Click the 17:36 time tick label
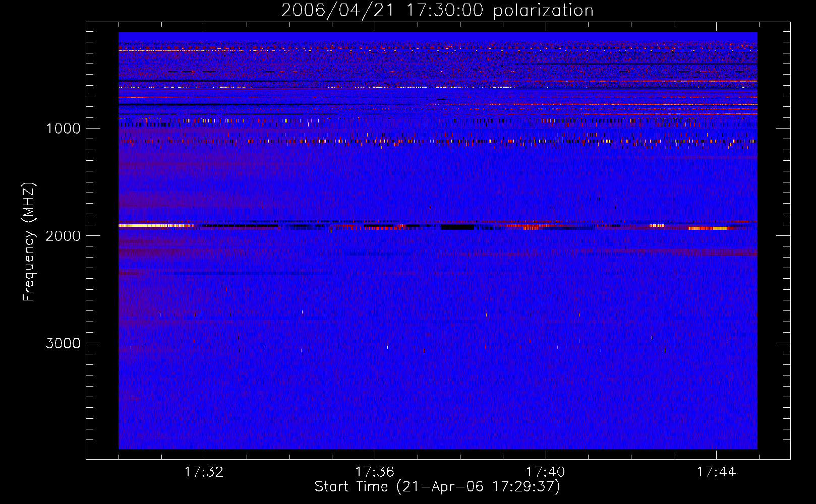This screenshot has width=816, height=504. point(375,472)
